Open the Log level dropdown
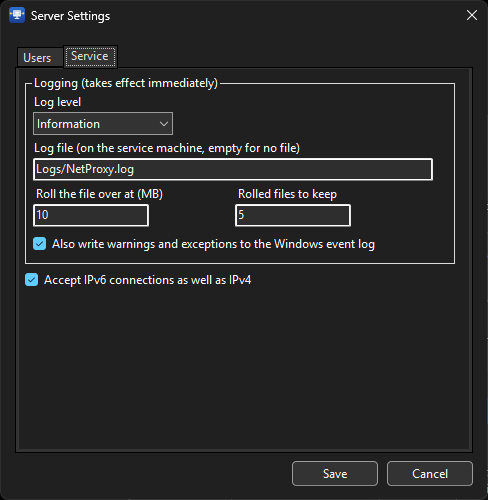 click(x=103, y=124)
